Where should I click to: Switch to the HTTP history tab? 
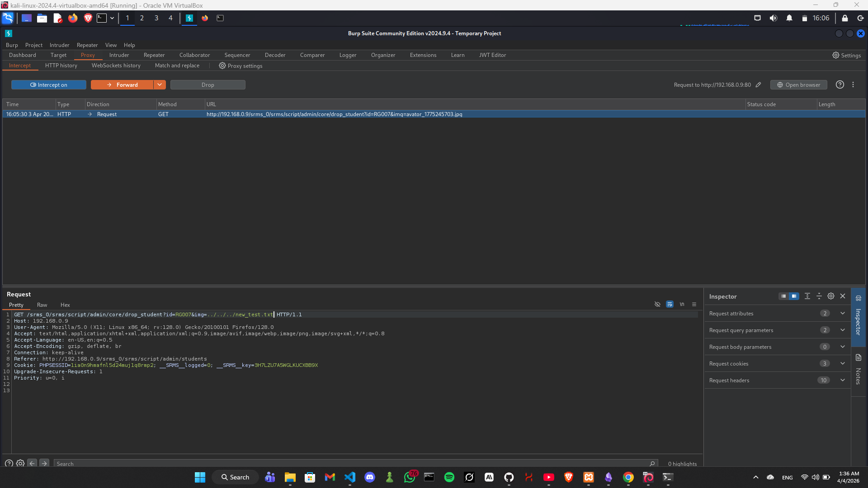61,66
